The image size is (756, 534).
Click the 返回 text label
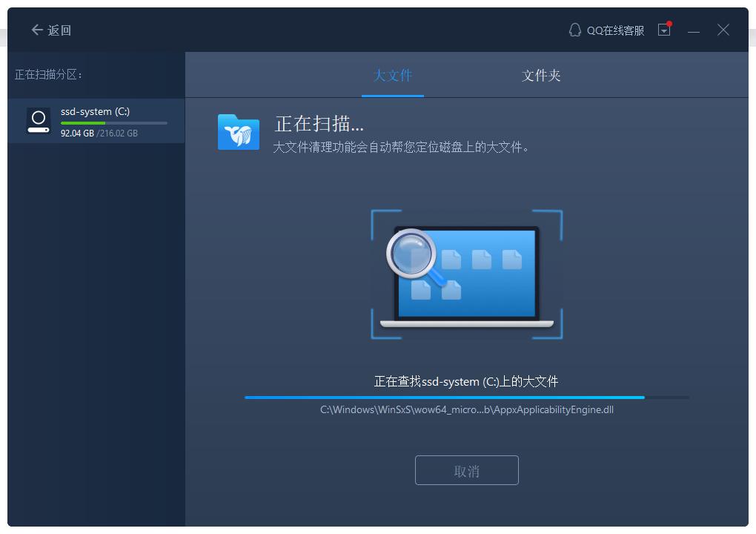tap(59, 30)
